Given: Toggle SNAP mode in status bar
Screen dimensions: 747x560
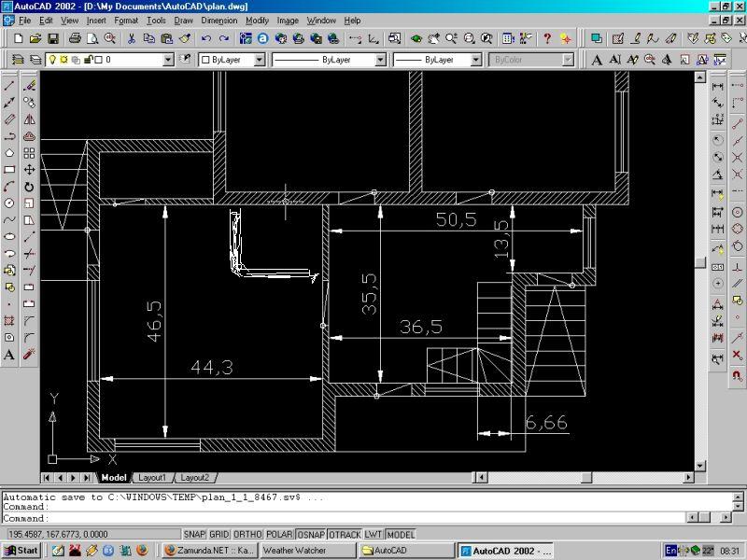Looking at the screenshot, I should pyautogui.click(x=194, y=534).
